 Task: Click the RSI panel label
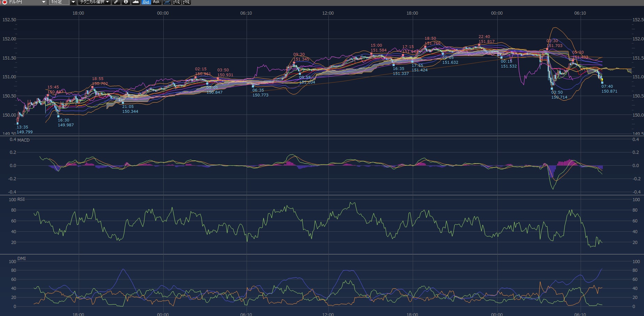pyautogui.click(x=21, y=199)
